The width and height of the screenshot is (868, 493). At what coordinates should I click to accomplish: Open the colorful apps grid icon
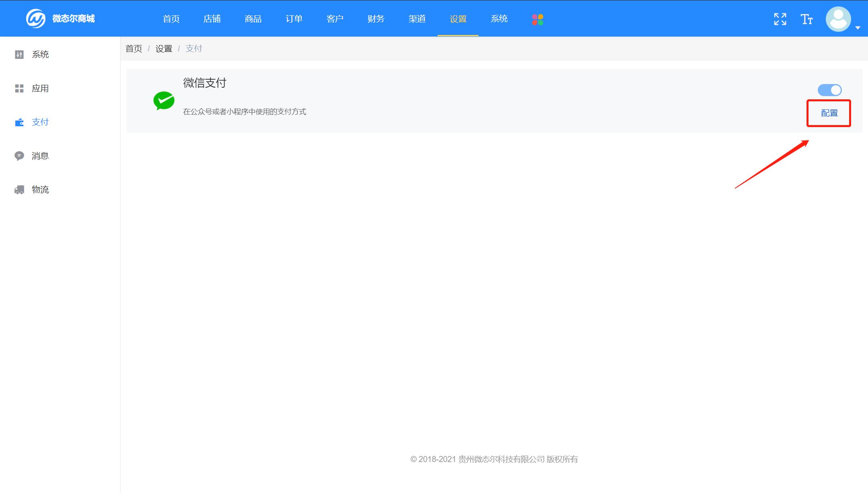[x=538, y=19]
